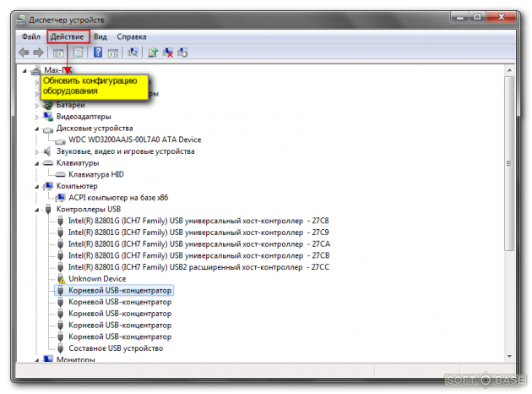
Task: Click the vertical scrollbar down arrow
Action: tap(508, 356)
